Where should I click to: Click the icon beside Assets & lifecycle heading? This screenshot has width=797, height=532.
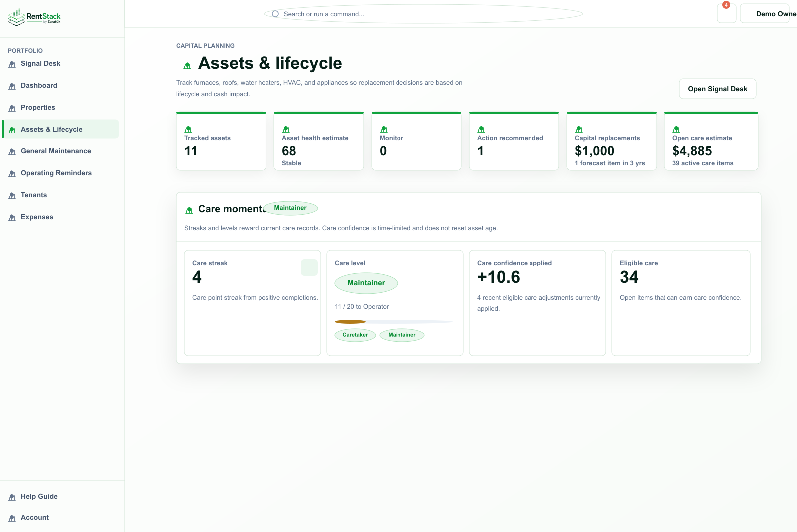(187, 66)
